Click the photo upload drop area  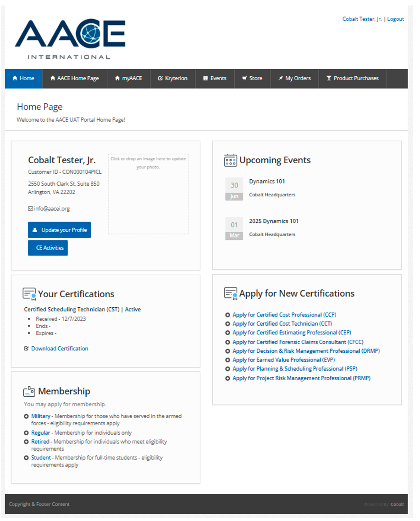click(148, 194)
